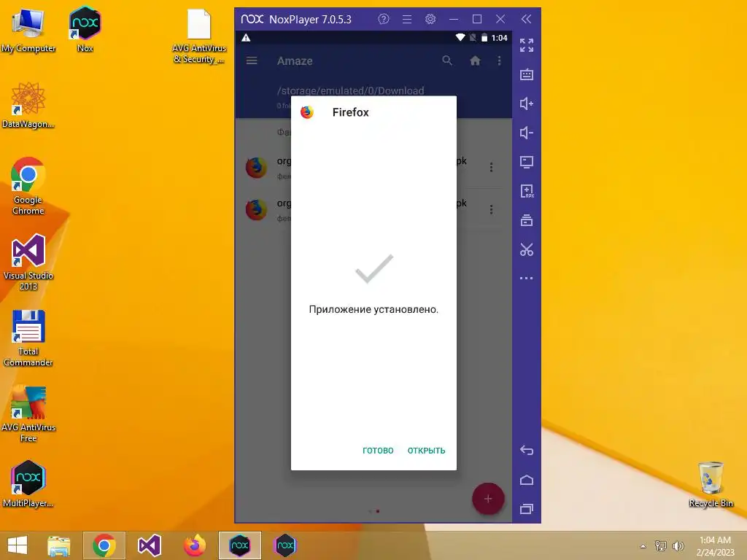Screen dimensions: 747x560
Task: Expand more tools via three dots
Action: click(x=527, y=278)
